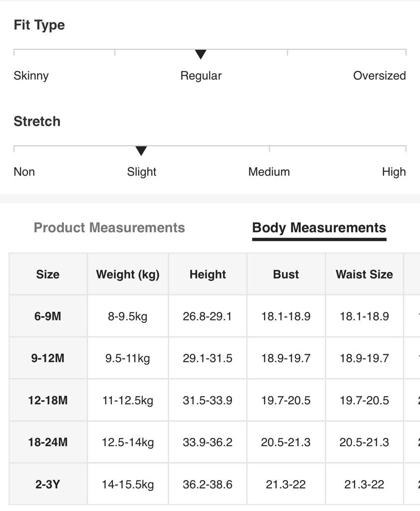This screenshot has width=420, height=511.
Task: Click the 9.5-11kg weight cell
Action: 128,358
